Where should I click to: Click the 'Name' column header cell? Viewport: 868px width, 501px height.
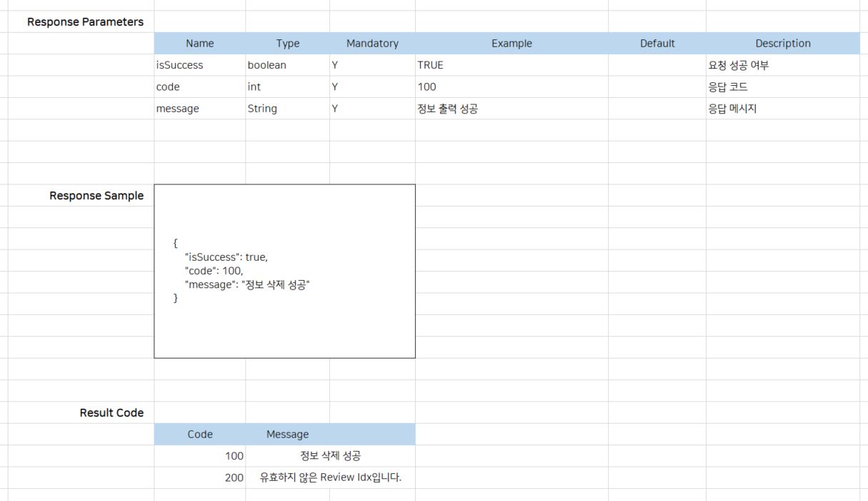[199, 44]
